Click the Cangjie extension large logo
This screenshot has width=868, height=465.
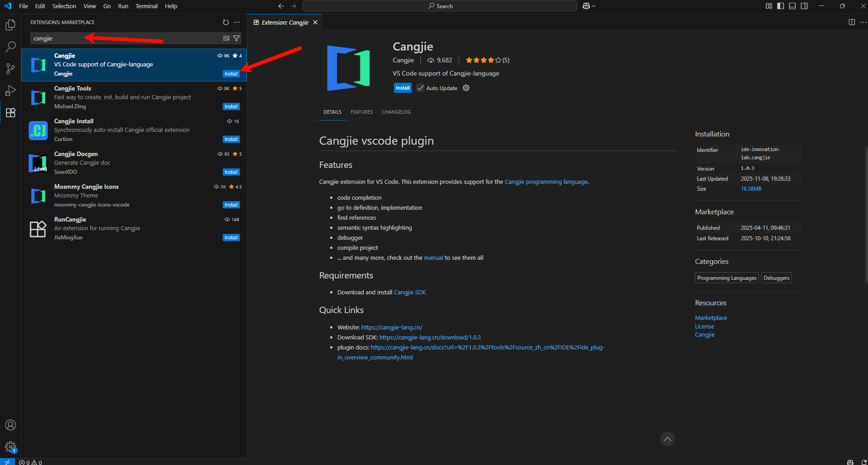pyautogui.click(x=348, y=68)
